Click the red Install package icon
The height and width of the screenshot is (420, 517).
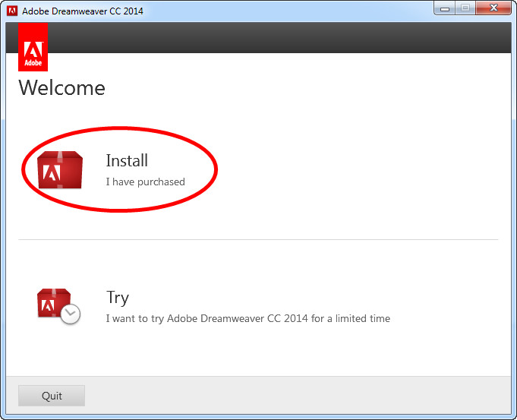tap(60, 170)
